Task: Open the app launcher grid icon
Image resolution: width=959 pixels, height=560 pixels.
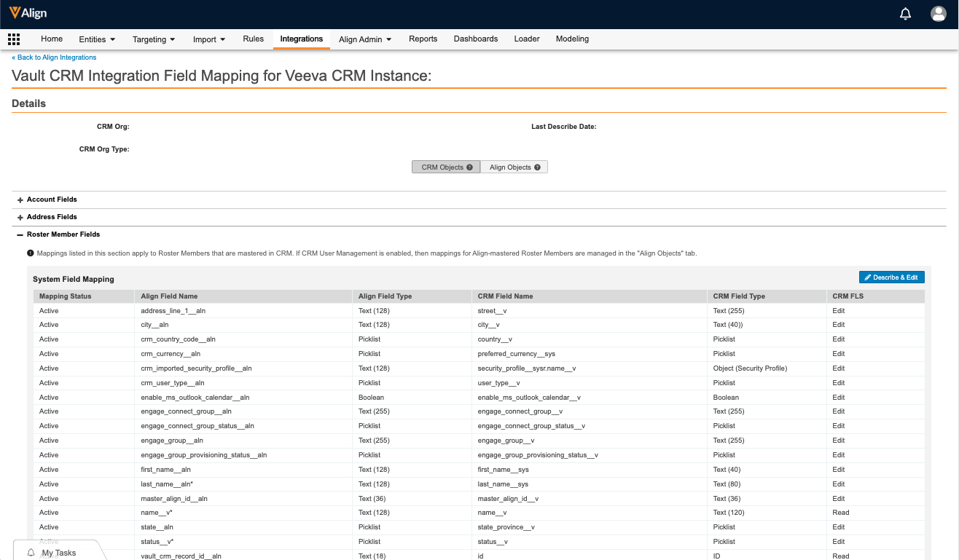Action: (x=14, y=39)
